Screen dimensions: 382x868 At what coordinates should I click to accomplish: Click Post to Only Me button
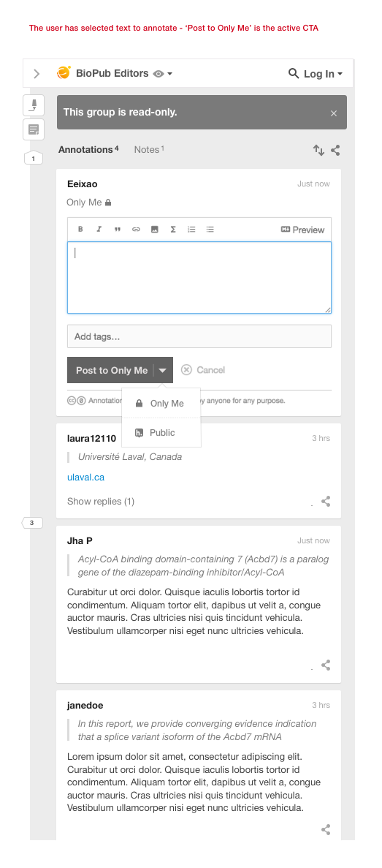pyautogui.click(x=112, y=370)
